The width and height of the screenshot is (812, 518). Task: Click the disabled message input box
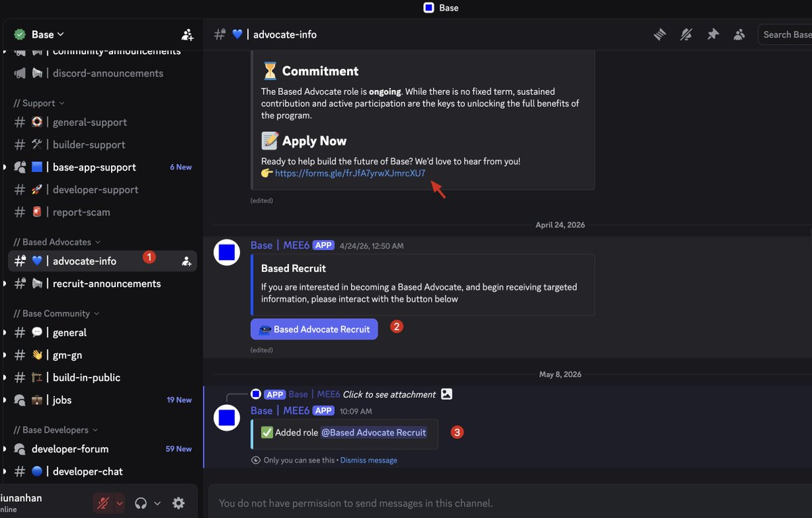[510, 503]
